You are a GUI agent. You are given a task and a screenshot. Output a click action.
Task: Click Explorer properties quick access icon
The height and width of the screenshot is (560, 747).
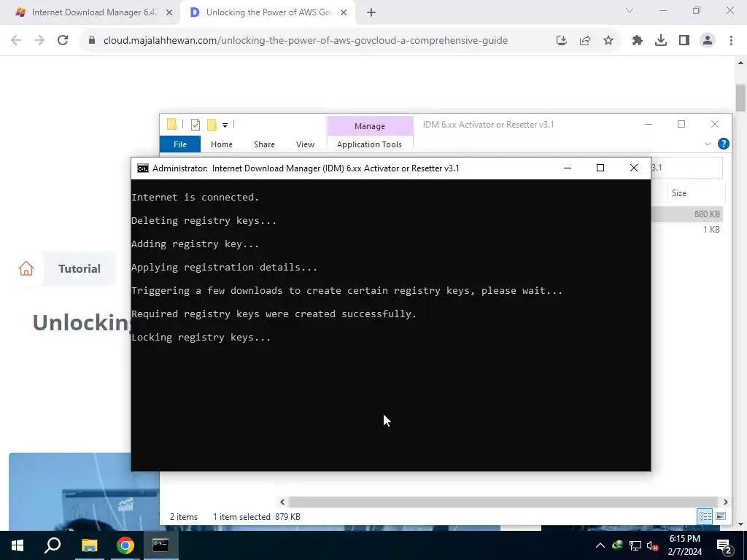pos(196,125)
